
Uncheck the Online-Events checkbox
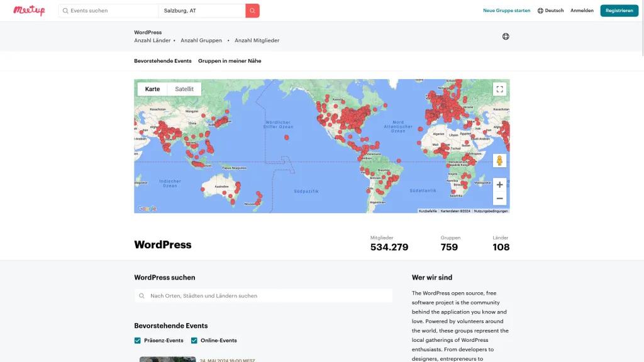(194, 341)
